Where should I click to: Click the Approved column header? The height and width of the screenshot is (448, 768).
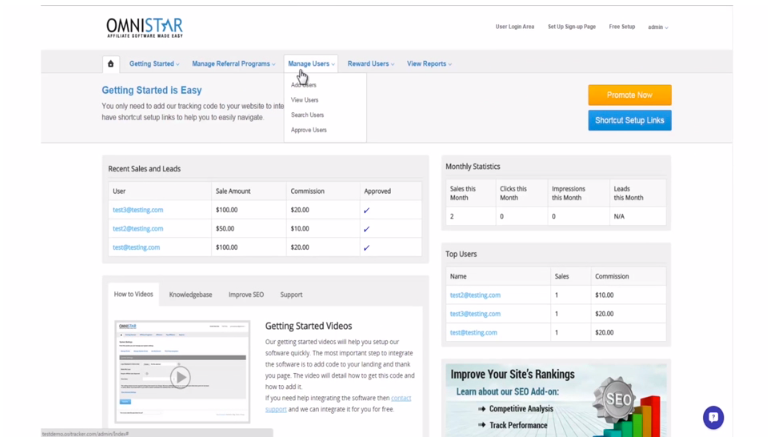pos(377,191)
